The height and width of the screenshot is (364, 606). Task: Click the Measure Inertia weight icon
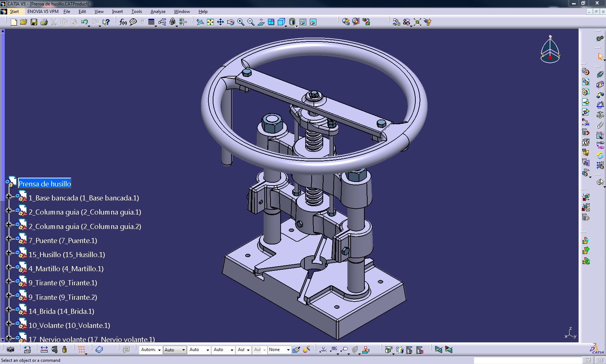[x=64, y=350]
